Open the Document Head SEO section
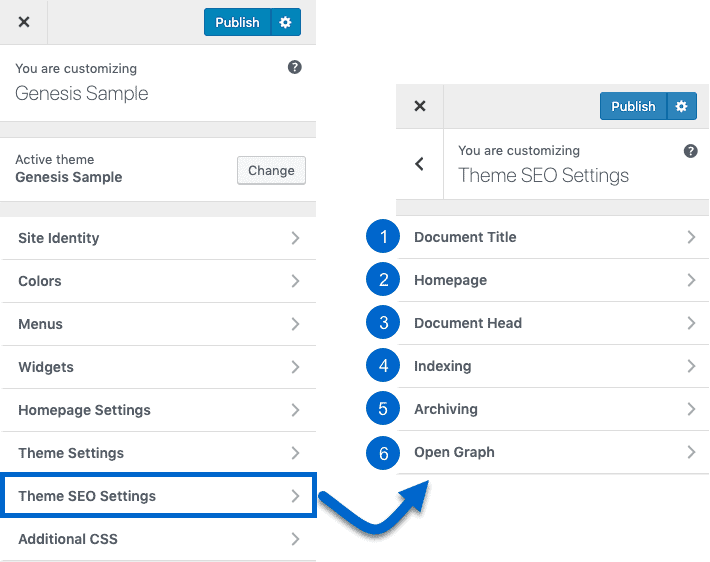The image size is (710, 562). pyautogui.click(x=553, y=323)
